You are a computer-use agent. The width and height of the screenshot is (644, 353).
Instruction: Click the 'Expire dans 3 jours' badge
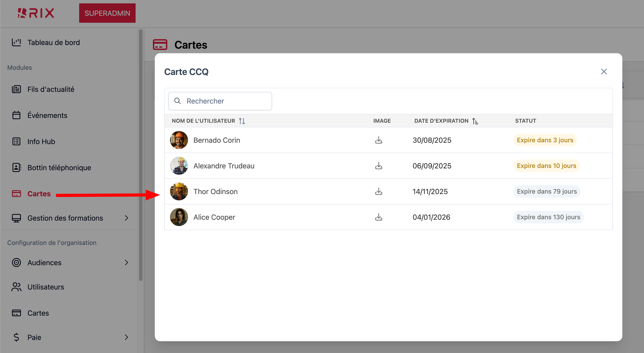click(x=545, y=140)
